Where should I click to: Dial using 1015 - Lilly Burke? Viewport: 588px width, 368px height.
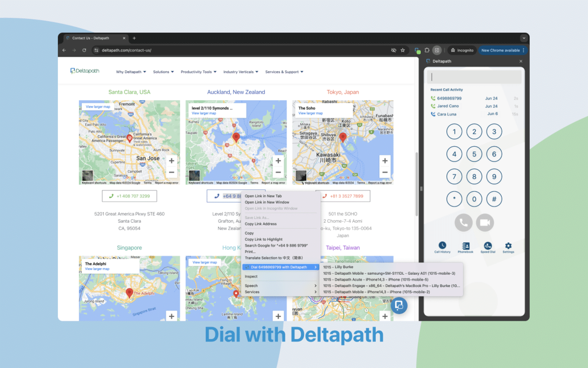point(391,267)
